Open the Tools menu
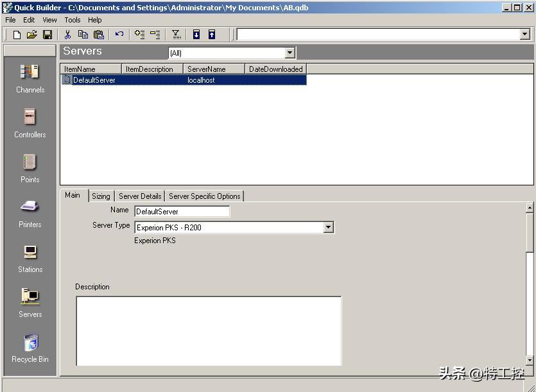The height and width of the screenshot is (392, 536). tap(73, 20)
